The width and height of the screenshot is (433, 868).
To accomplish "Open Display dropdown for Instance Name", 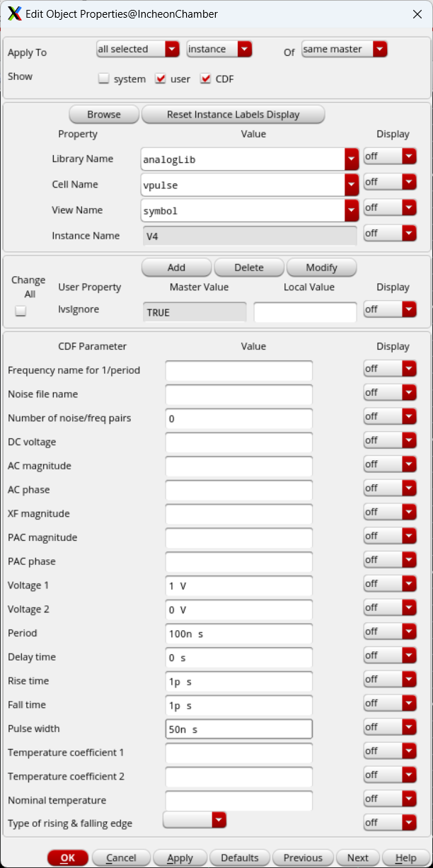I will [x=390, y=233].
